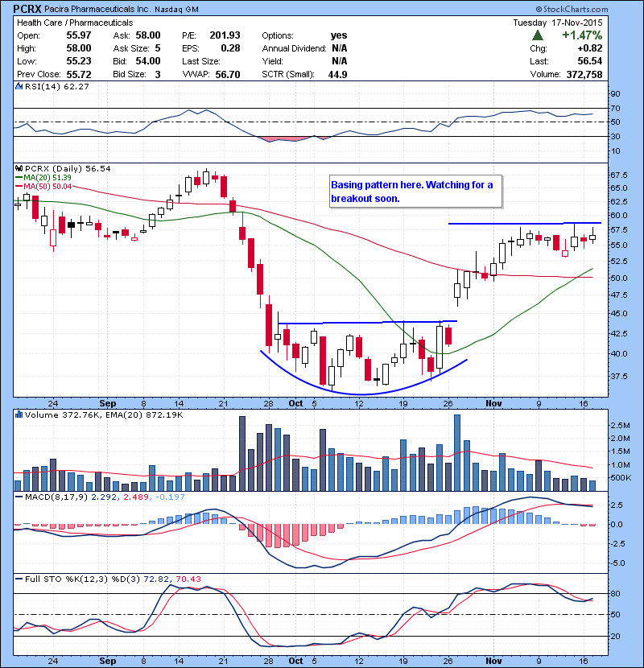The height and width of the screenshot is (668, 644).
Task: Click the -5.0 MACD axis label
Action: (x=617, y=563)
